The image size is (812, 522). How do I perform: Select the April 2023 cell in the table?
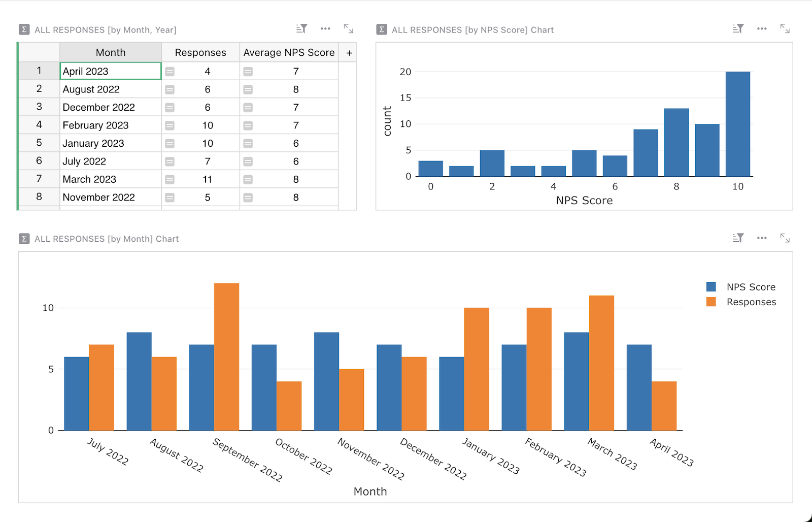click(x=110, y=71)
